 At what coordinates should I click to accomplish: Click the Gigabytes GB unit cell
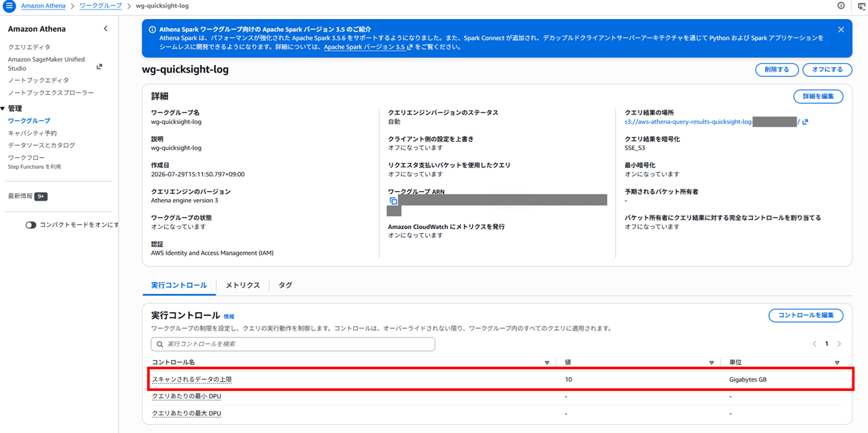(x=748, y=379)
